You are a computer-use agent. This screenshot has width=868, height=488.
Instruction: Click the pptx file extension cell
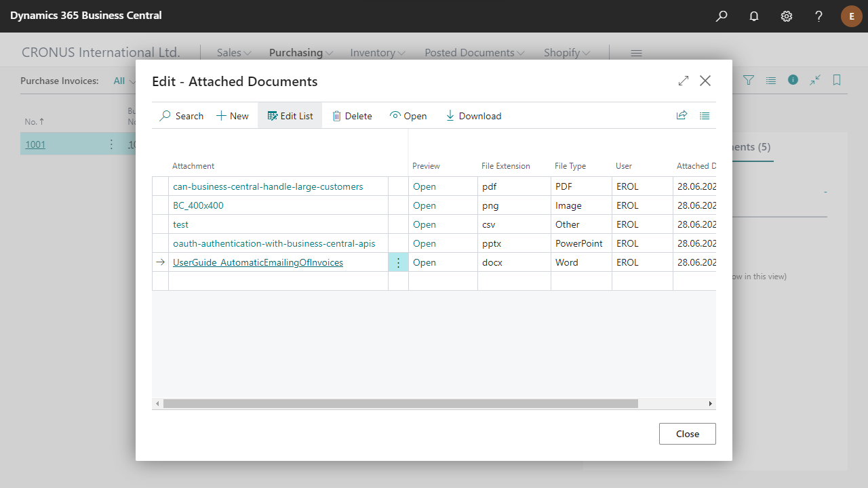514,243
